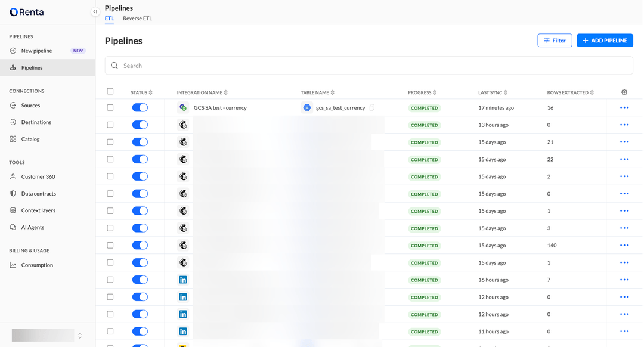Open actions menu for the 16 hours ago row
Viewport: 644px width, 347px height.
click(x=624, y=280)
